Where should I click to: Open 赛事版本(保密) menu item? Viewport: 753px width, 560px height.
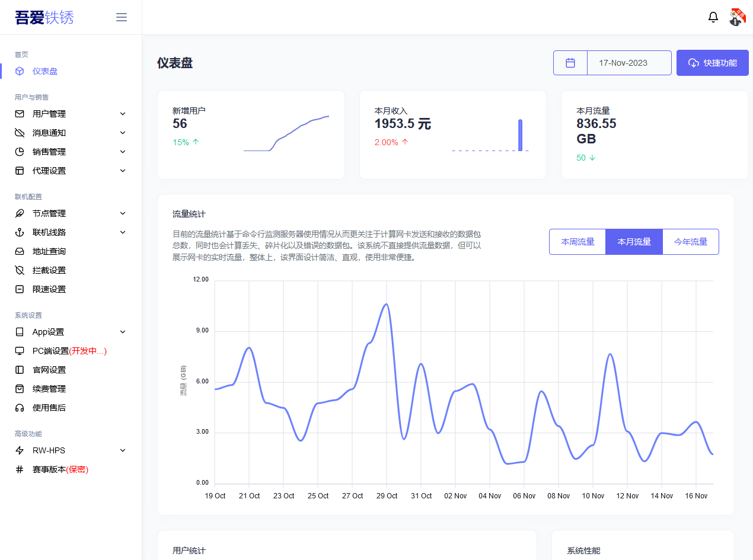pyautogui.click(x=60, y=469)
